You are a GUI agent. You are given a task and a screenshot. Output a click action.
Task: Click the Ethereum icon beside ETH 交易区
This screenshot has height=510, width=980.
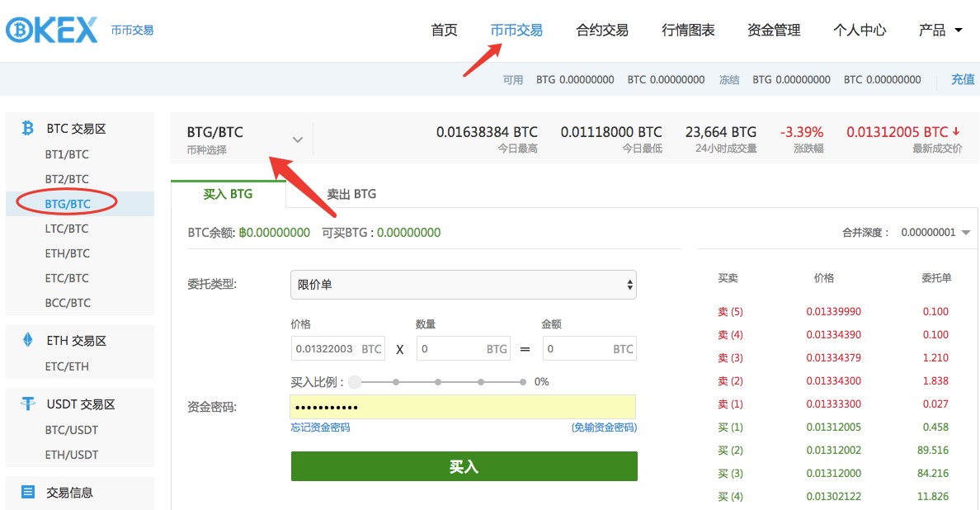pos(27,340)
